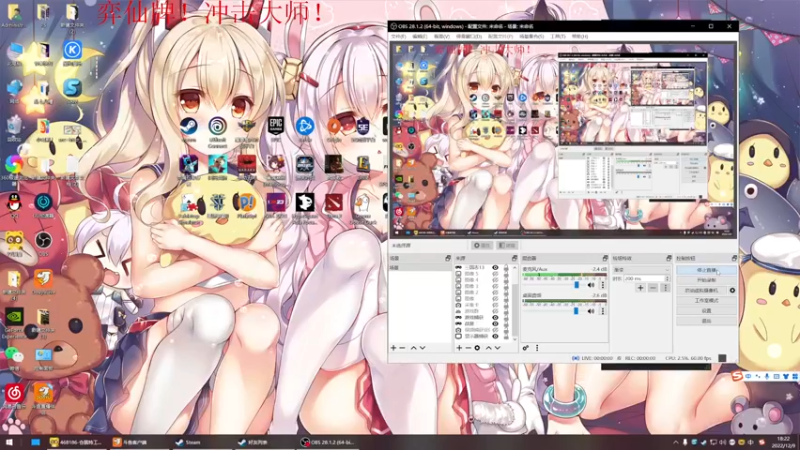Screen dimensions: 800x450
Task: Remove transition with the minus button
Action: pyautogui.click(x=653, y=288)
